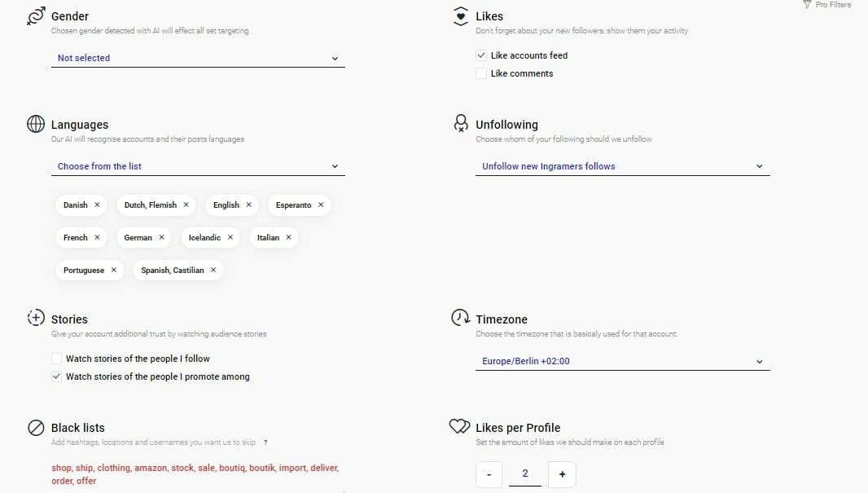The image size is (868, 493).
Task: Enable the Like comments checkbox
Action: tap(481, 73)
